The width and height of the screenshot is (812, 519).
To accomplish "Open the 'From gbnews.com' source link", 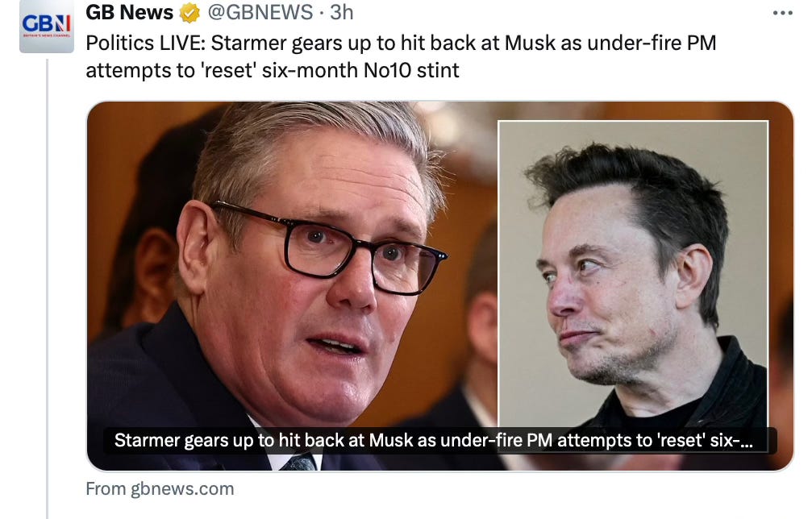I will (x=160, y=488).
